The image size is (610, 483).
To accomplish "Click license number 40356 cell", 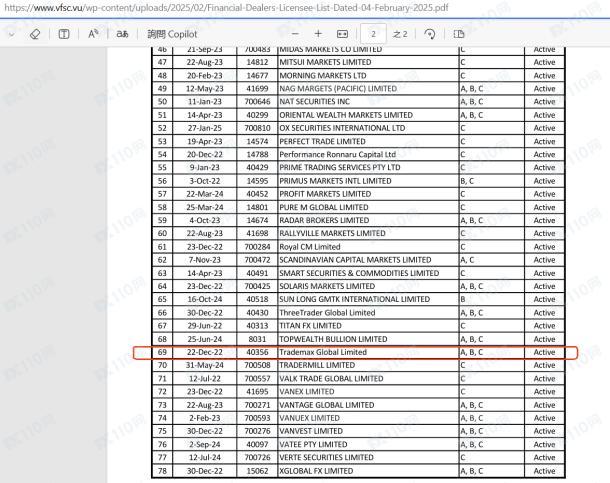I will click(257, 352).
